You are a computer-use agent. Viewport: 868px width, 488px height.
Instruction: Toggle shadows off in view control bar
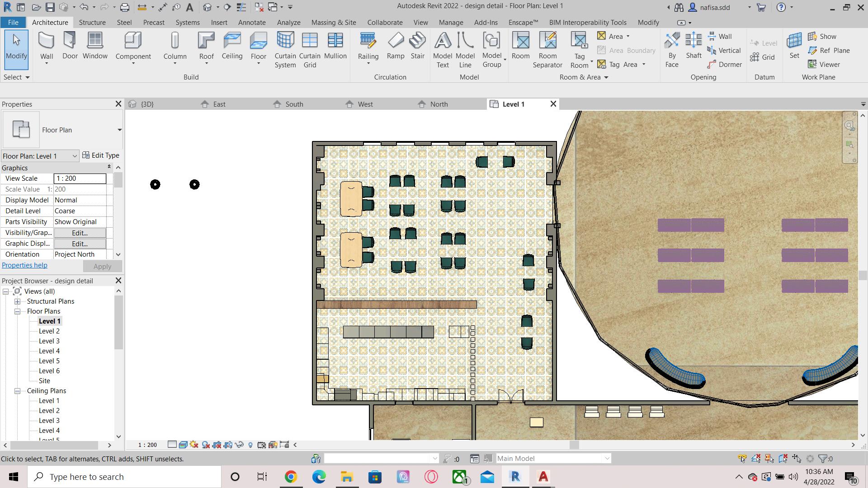tap(206, 445)
